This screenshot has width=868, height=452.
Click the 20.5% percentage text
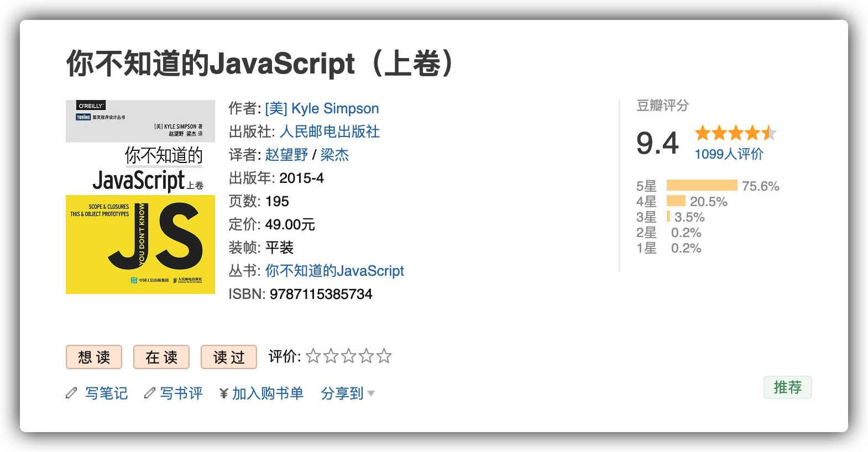[709, 202]
